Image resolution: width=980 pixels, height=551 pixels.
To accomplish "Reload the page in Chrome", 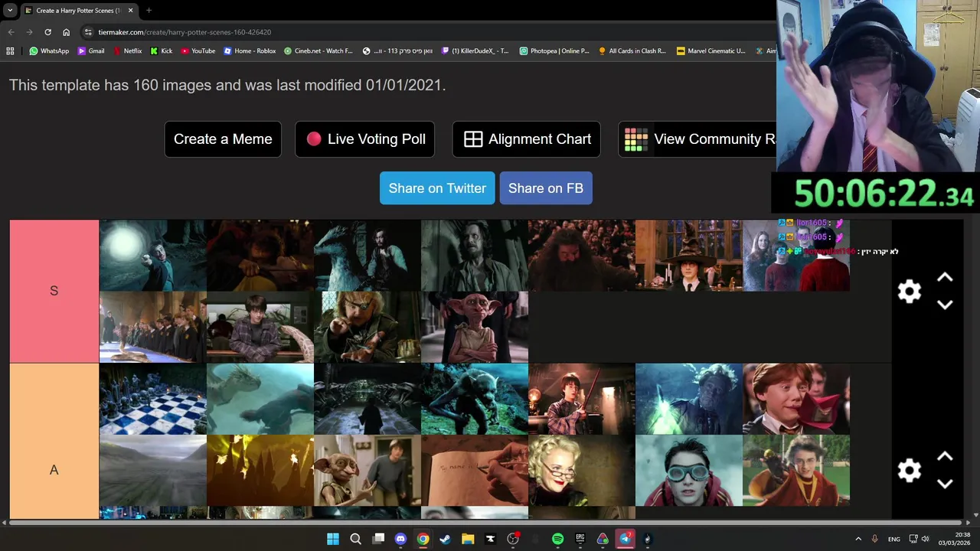I will click(x=47, y=32).
